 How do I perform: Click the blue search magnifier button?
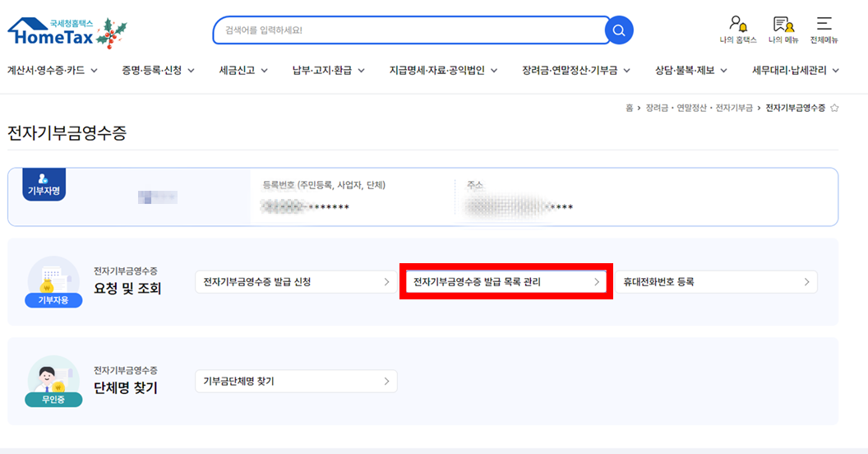[619, 30]
